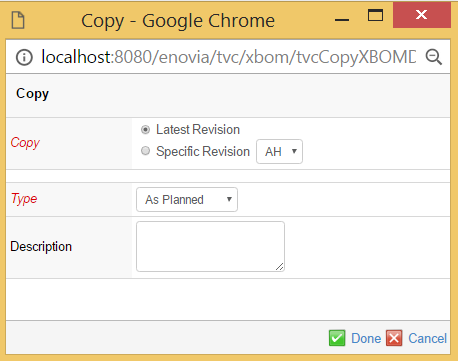Click the zoom magnifier icon in address bar
458x361 pixels.
(434, 57)
